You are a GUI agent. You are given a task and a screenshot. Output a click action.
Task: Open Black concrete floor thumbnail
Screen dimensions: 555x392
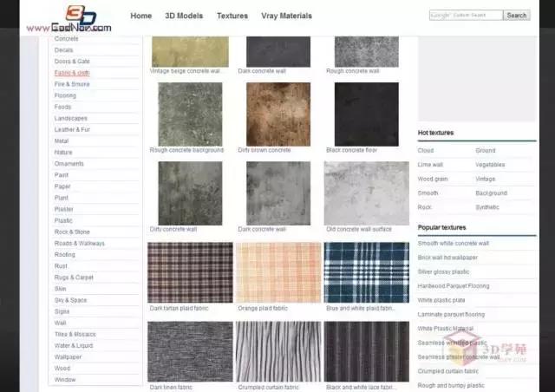(366, 114)
